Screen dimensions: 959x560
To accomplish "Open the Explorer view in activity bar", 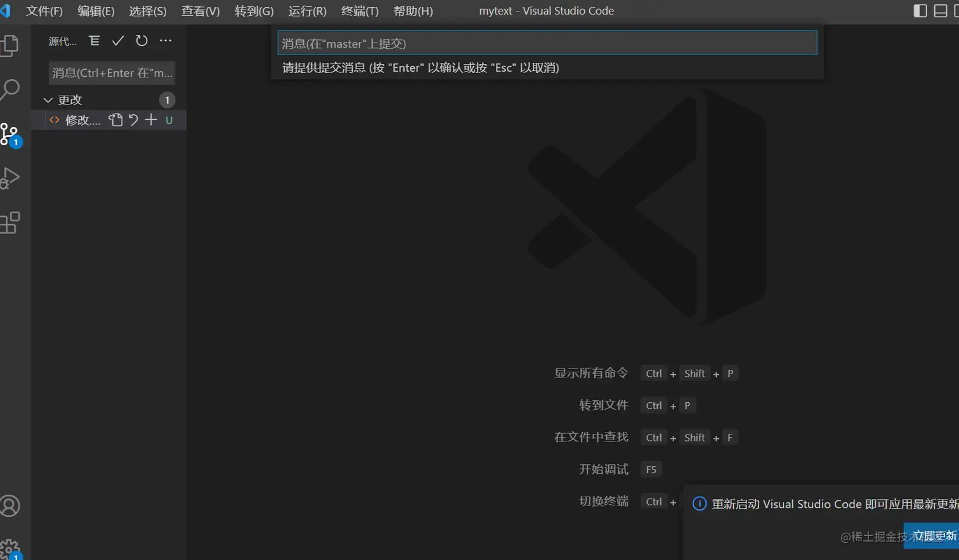I will pyautogui.click(x=10, y=46).
